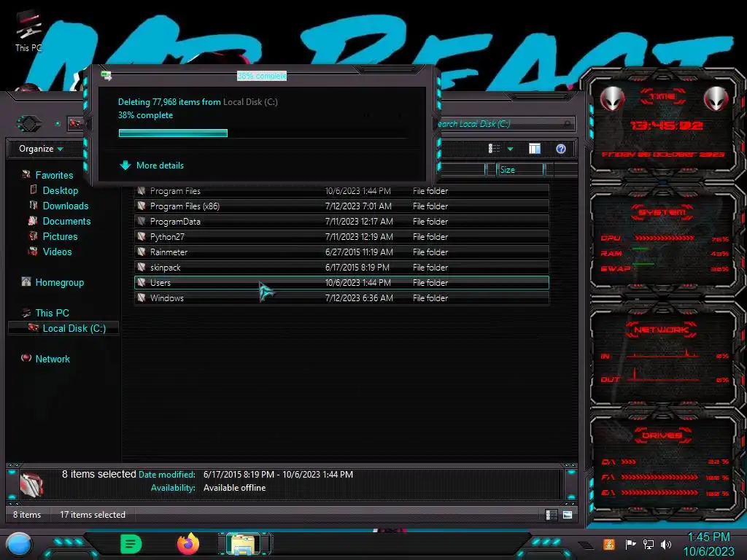Screen dimensions: 747x560
Task: Launch Firefox from the taskbar
Action: click(x=188, y=544)
